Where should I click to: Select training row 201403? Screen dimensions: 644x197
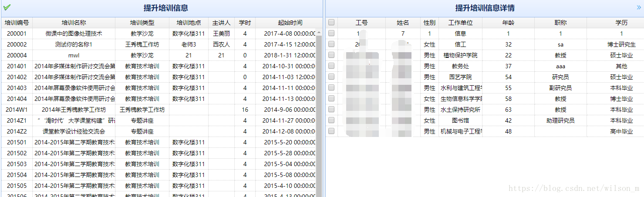coord(158,88)
